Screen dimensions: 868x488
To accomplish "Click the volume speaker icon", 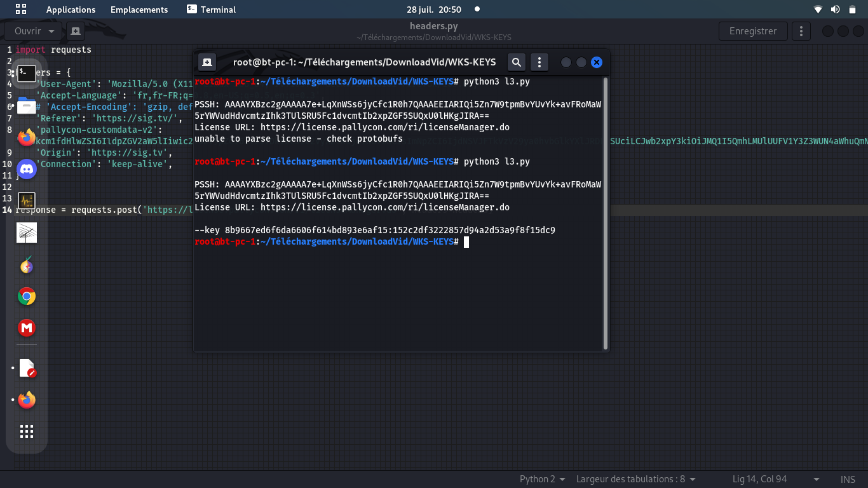I will click(x=835, y=10).
